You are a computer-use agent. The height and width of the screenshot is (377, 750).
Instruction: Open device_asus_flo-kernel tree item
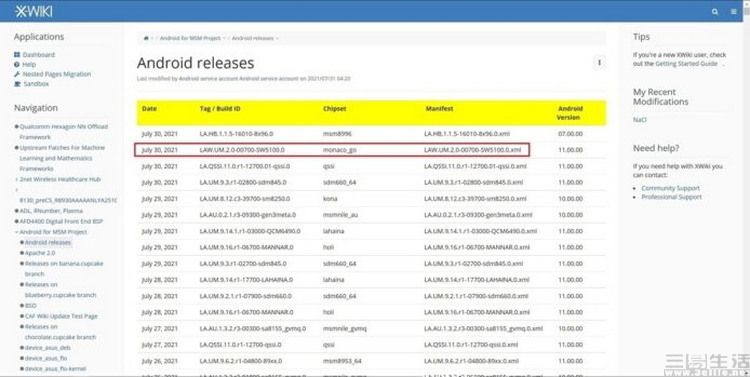[x=55, y=369]
